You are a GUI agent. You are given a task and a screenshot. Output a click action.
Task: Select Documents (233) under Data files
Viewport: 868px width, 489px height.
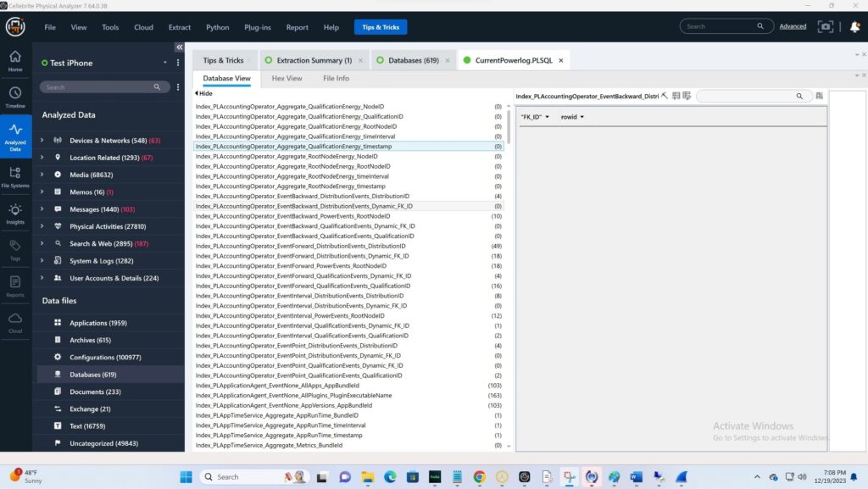coord(95,392)
